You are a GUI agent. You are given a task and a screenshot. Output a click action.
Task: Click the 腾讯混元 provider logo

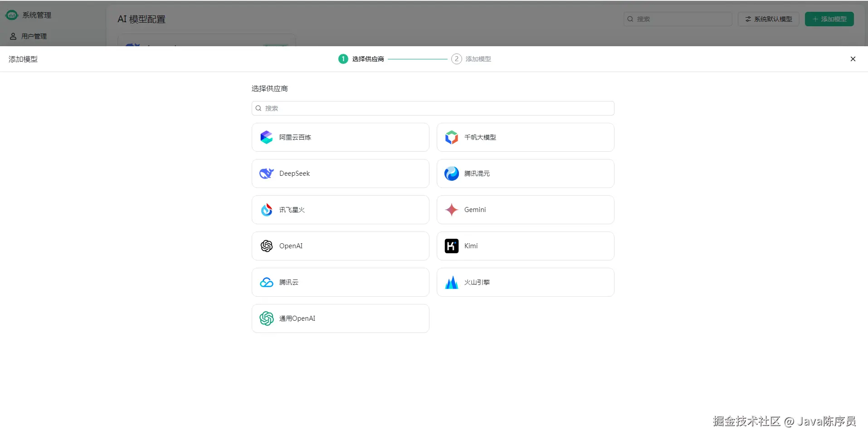pos(452,174)
